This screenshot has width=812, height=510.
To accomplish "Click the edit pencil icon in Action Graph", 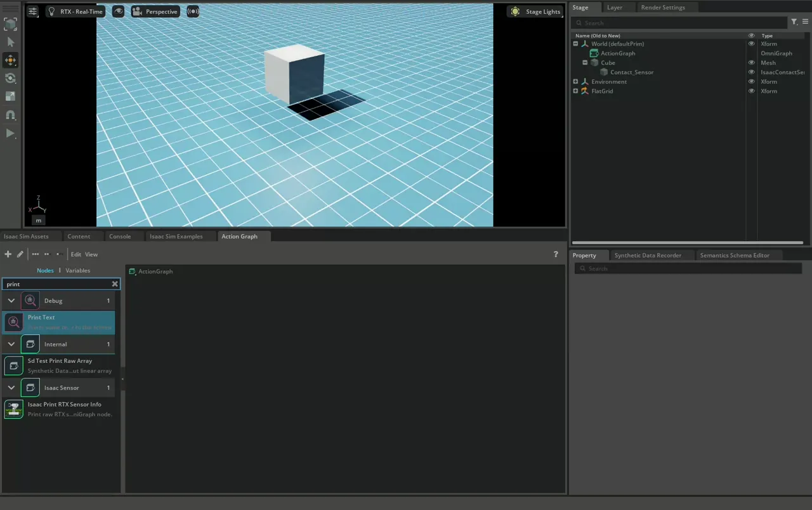I will [x=20, y=254].
